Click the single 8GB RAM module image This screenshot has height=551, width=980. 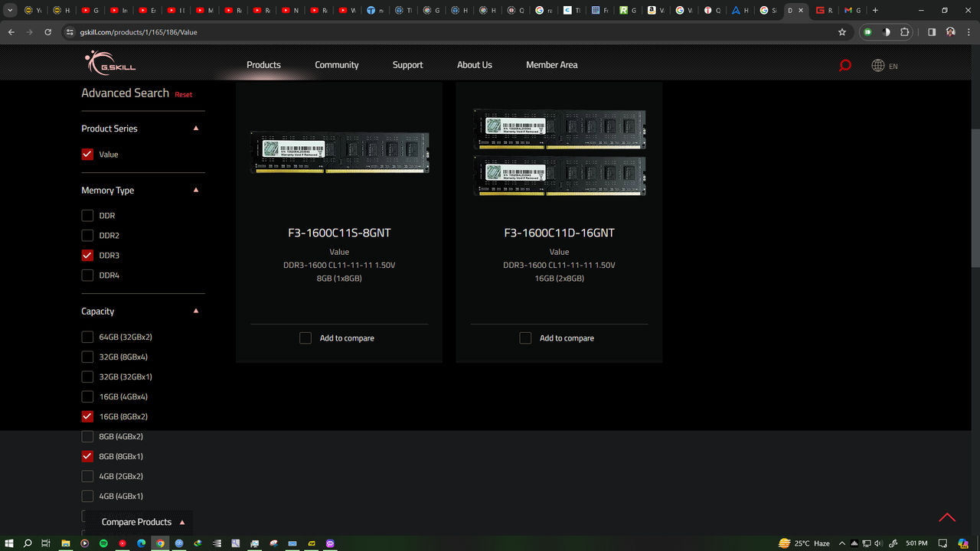[x=339, y=152]
